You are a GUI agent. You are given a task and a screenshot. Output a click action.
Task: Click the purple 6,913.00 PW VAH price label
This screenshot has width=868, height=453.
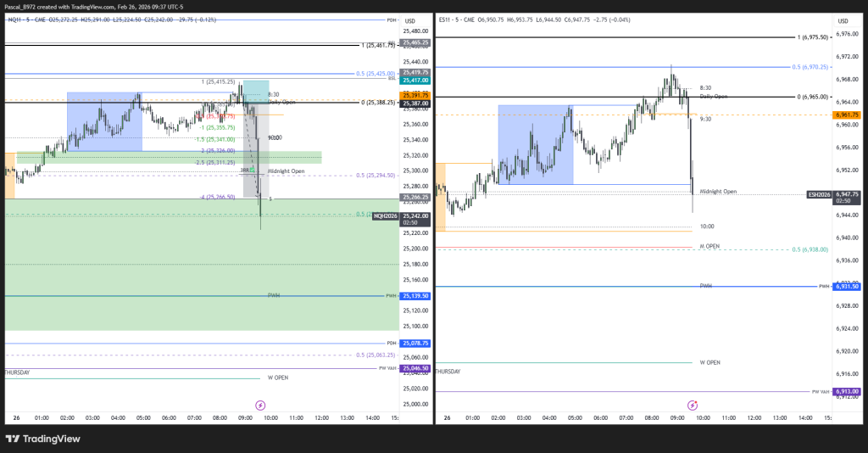[x=848, y=392]
